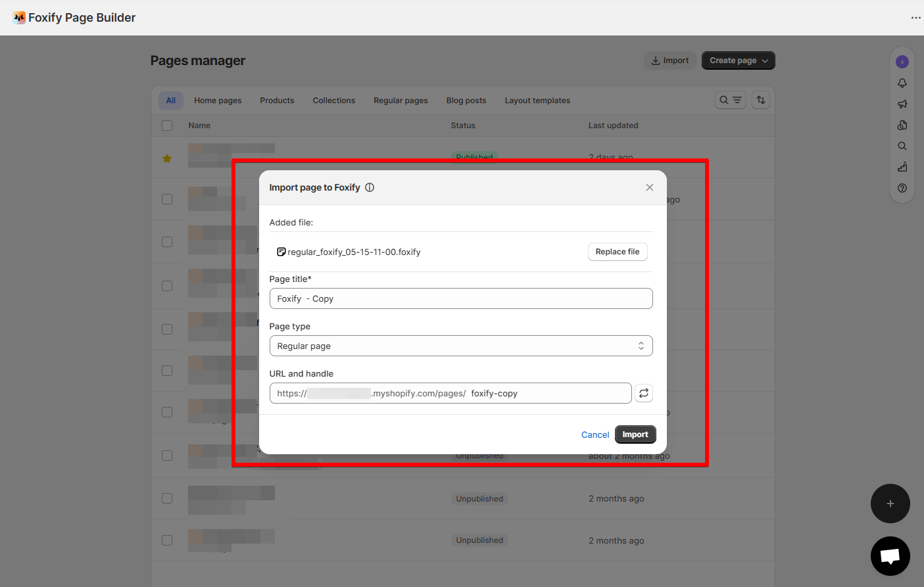Image resolution: width=924 pixels, height=587 pixels.
Task: Open the chat bubble support widget
Action: (890, 556)
